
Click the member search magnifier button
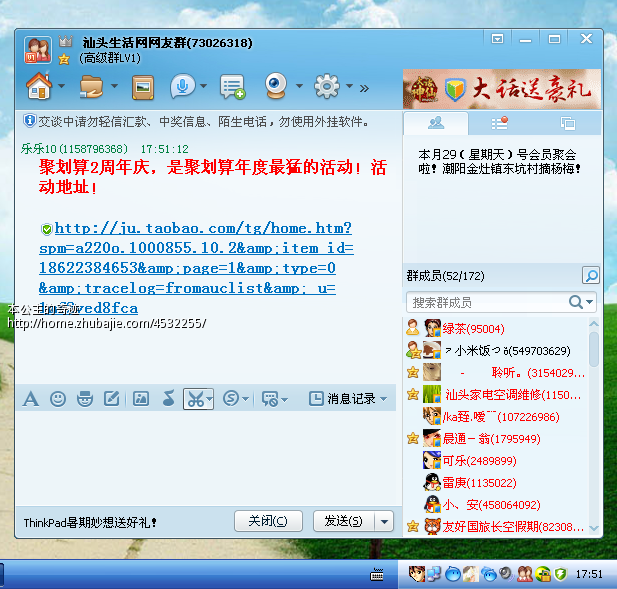(591, 275)
